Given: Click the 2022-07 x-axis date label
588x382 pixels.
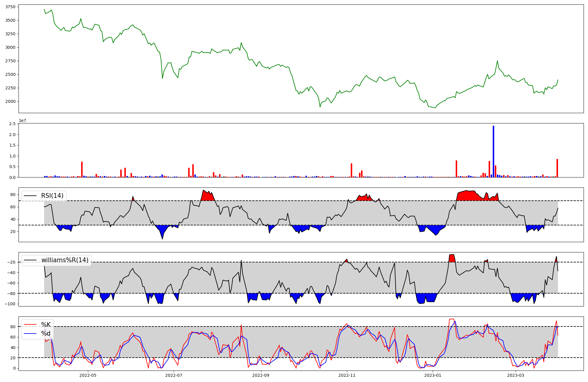Looking at the screenshot, I should pos(174,375).
